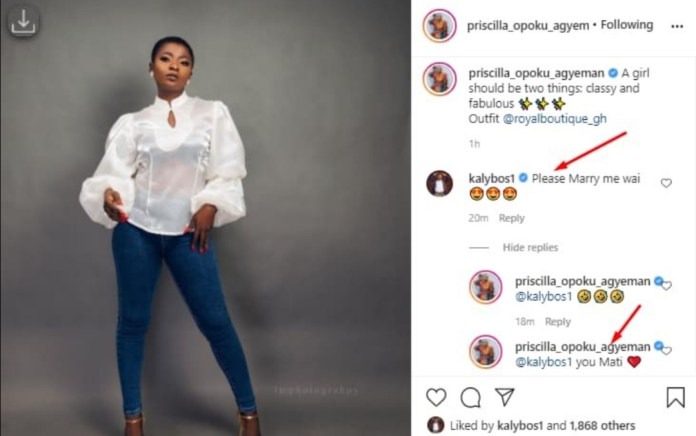Like priscilla's reply with laughing emojis
This screenshot has width=696, height=436.
(667, 285)
